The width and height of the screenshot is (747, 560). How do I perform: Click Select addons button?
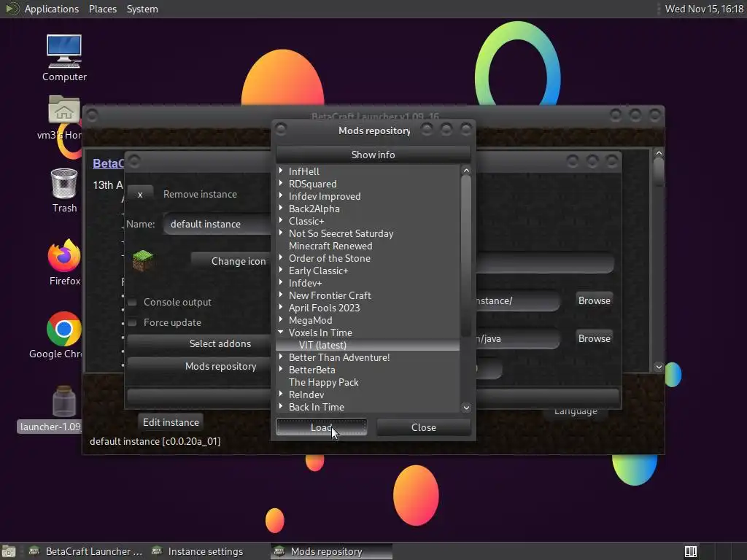click(x=199, y=343)
